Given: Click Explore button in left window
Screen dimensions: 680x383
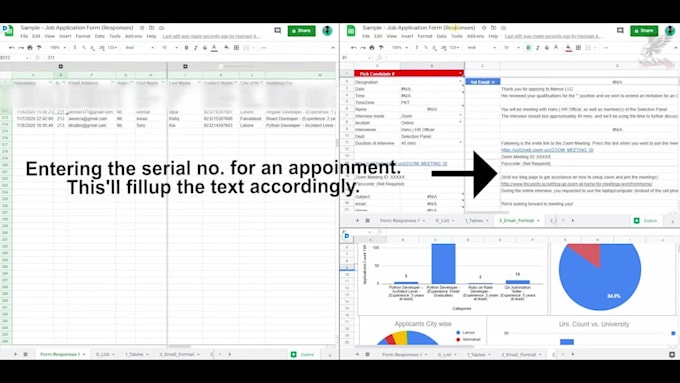Looking at the screenshot, I should click(303, 354).
